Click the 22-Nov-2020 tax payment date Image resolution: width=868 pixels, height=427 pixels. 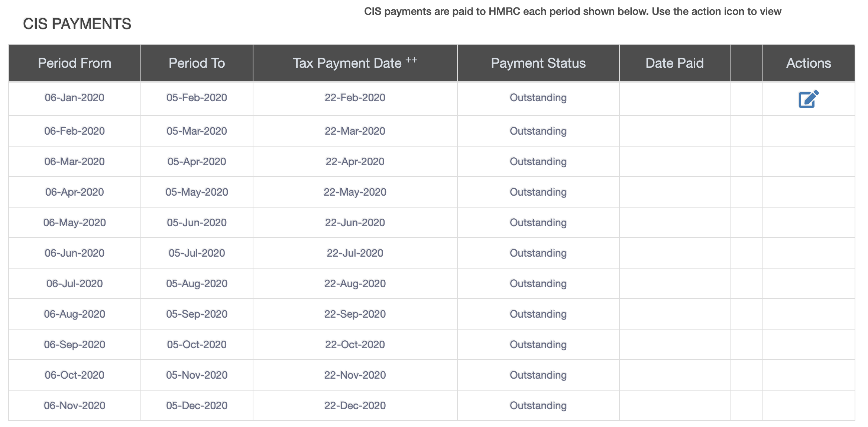(355, 375)
